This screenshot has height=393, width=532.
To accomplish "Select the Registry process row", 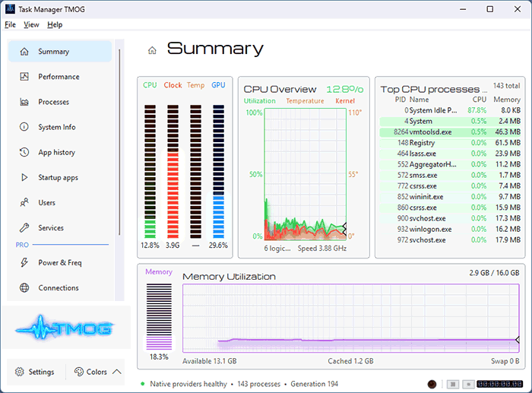I will coord(450,143).
